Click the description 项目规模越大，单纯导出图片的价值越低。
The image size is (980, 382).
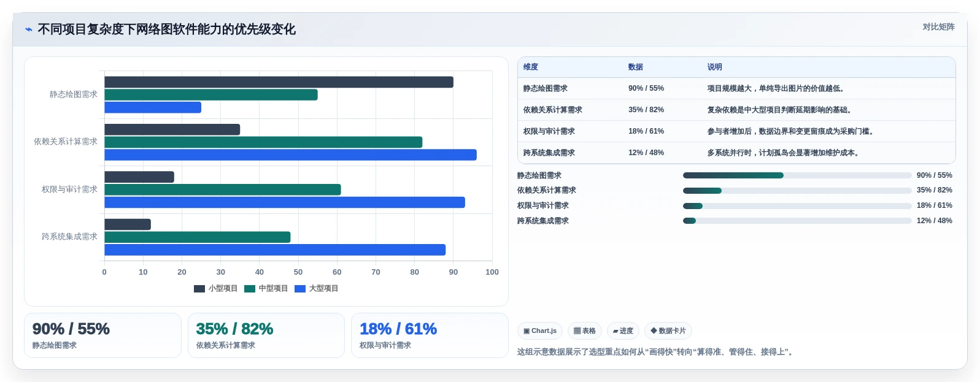[777, 88]
